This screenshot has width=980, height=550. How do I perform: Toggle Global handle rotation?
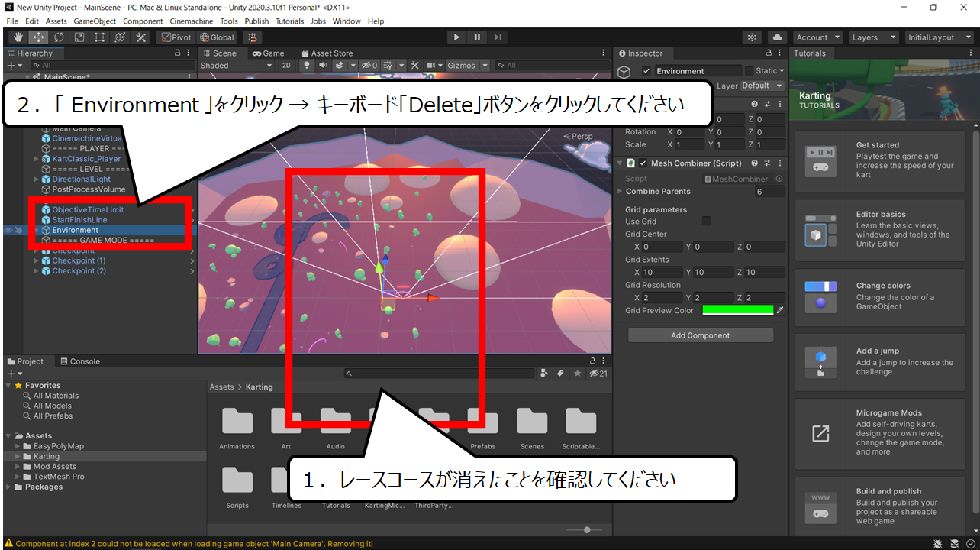tap(218, 37)
